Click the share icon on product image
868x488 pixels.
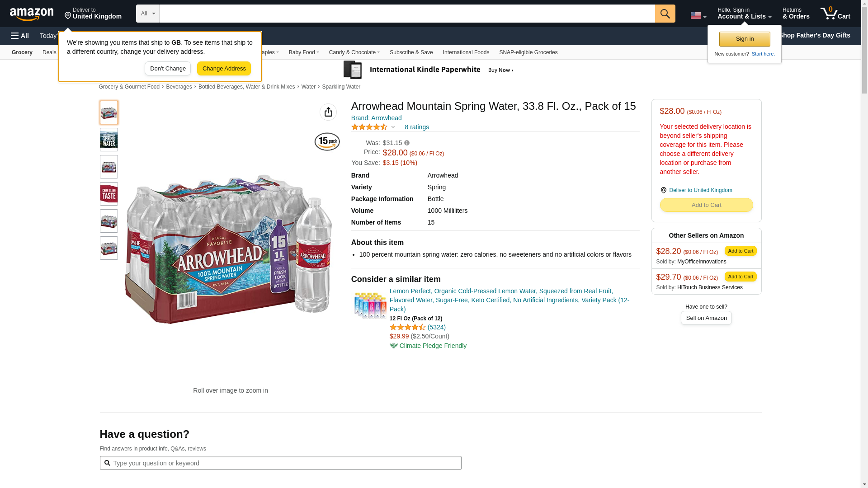328,112
